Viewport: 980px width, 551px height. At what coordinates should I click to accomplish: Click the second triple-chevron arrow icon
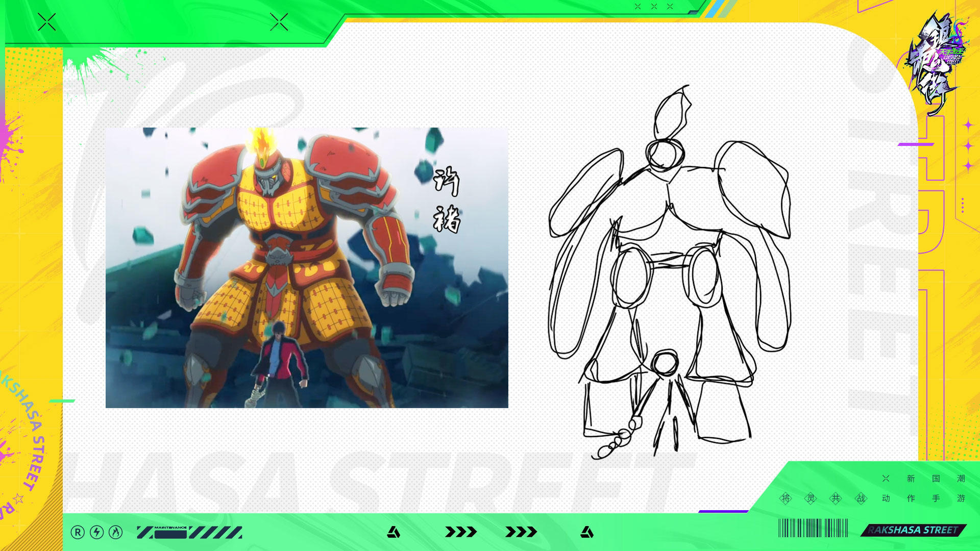pyautogui.click(x=521, y=532)
